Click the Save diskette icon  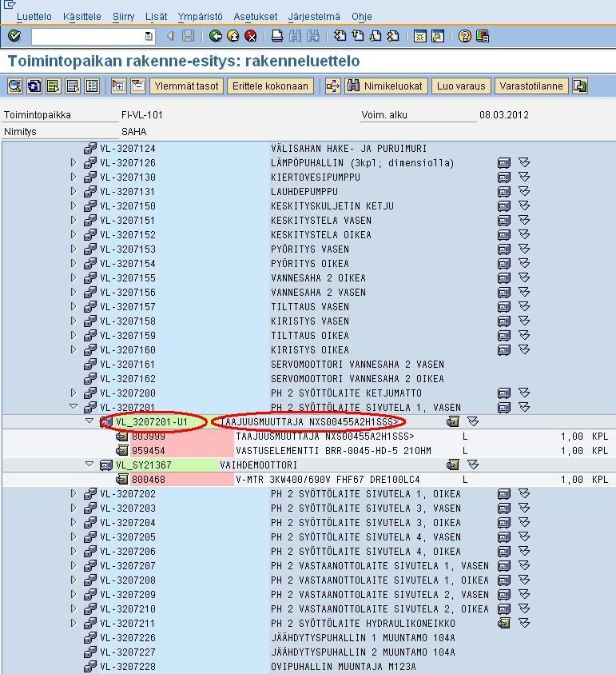tap(188, 36)
